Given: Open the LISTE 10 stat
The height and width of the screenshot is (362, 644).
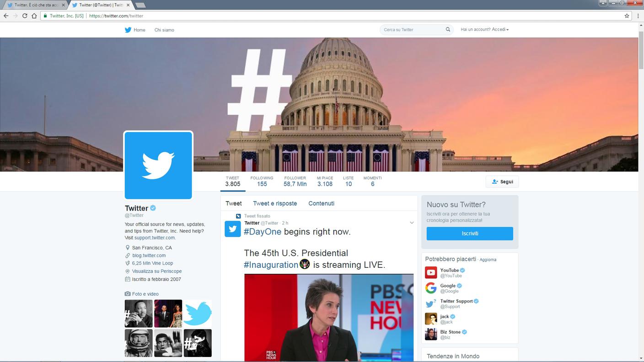Looking at the screenshot, I should 349,181.
